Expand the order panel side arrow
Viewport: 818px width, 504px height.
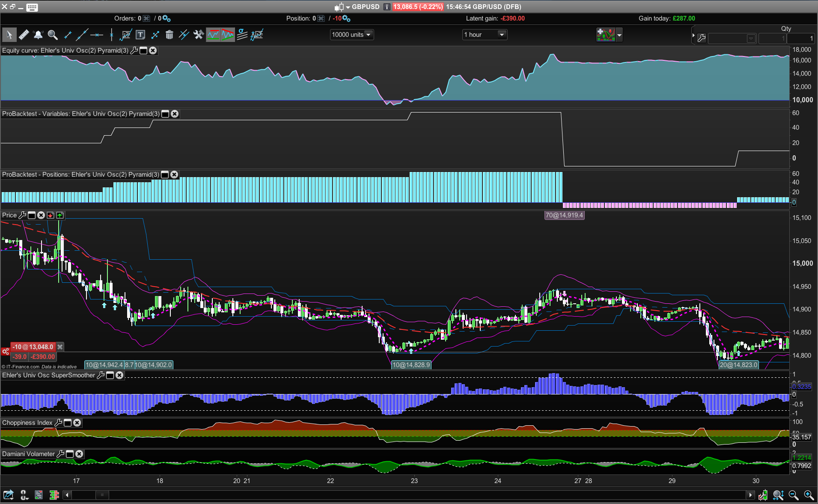[x=693, y=36]
